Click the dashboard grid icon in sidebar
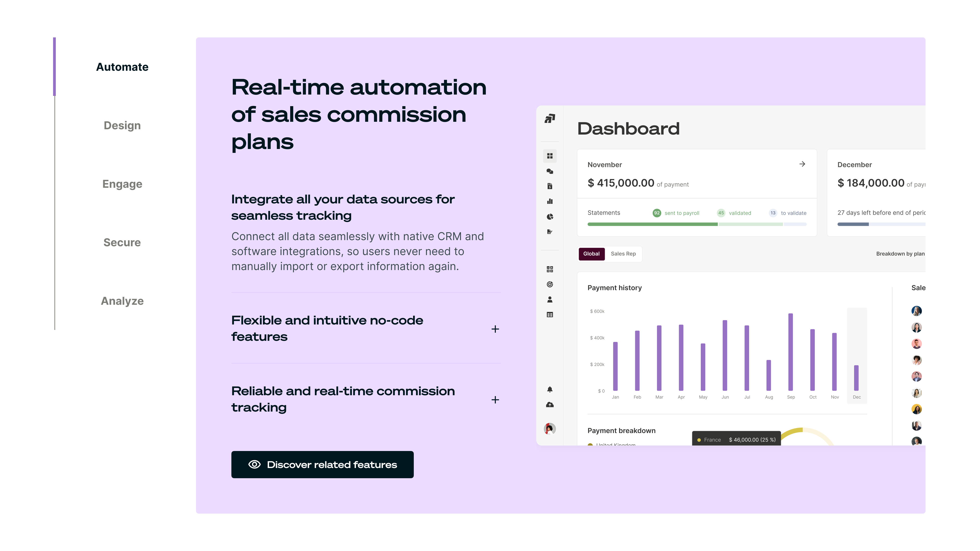 point(550,156)
